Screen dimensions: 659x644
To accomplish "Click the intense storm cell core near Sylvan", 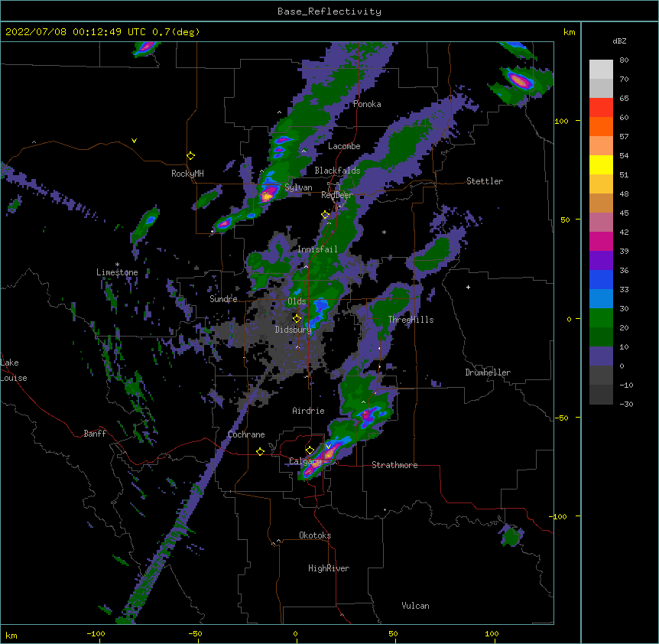I will tap(268, 194).
